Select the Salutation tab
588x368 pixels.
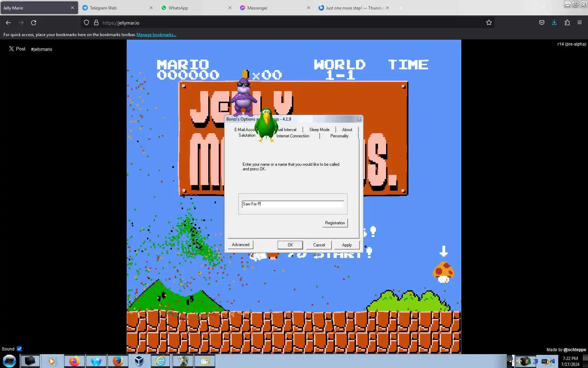tap(247, 135)
